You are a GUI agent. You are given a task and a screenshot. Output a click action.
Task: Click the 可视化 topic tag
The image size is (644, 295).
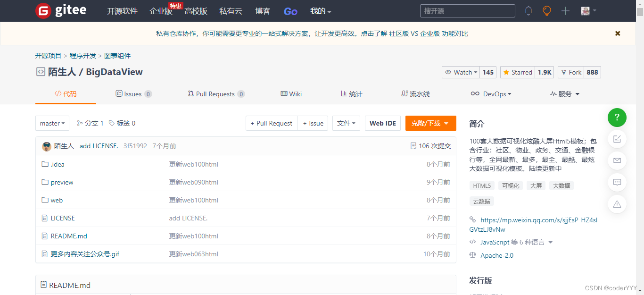point(511,185)
